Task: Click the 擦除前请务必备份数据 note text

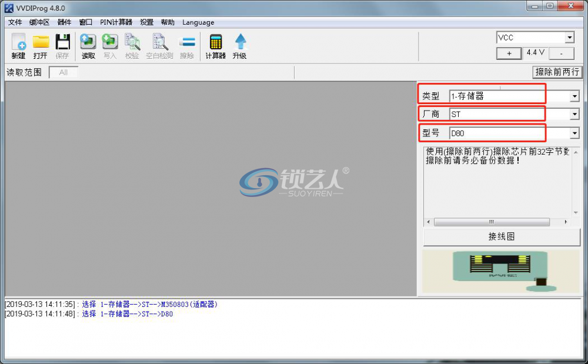Action: click(x=473, y=161)
